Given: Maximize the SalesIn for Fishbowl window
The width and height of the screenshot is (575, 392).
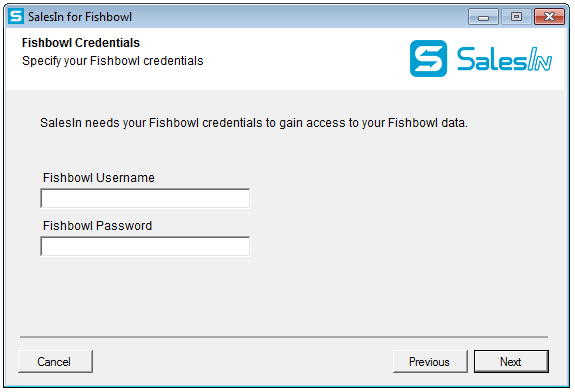Looking at the screenshot, I should [516, 17].
